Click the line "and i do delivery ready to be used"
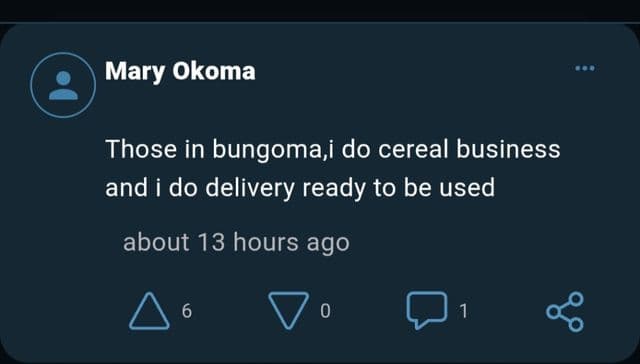The height and width of the screenshot is (364, 640). pyautogui.click(x=300, y=188)
